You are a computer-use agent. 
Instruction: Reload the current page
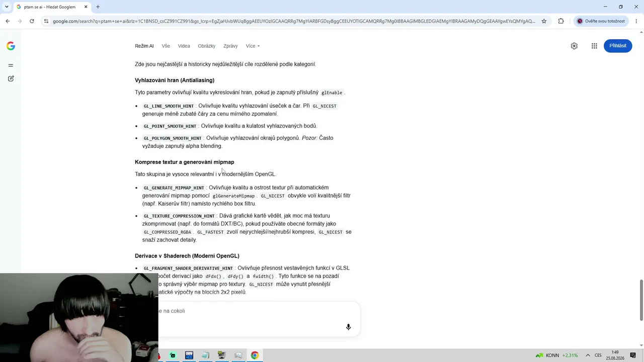pos(32,21)
